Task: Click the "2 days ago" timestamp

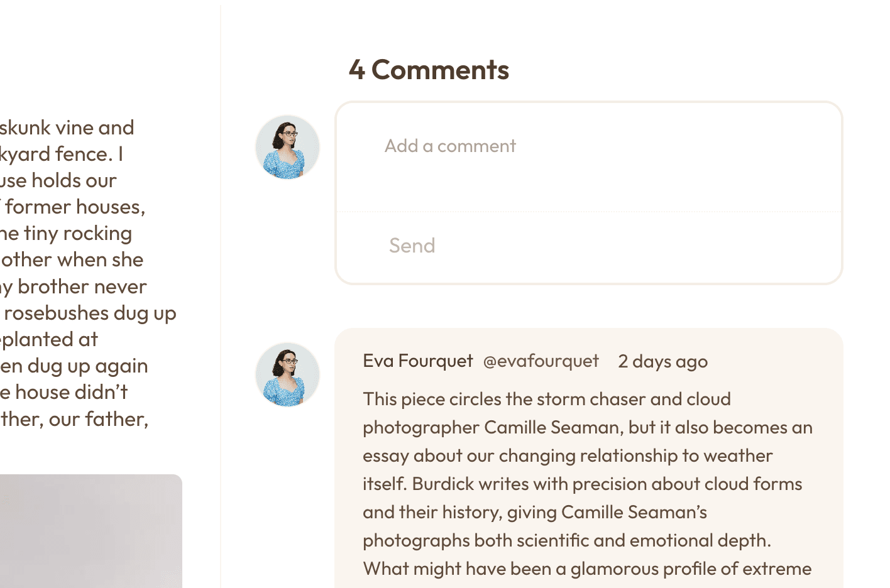Action: coord(662,362)
